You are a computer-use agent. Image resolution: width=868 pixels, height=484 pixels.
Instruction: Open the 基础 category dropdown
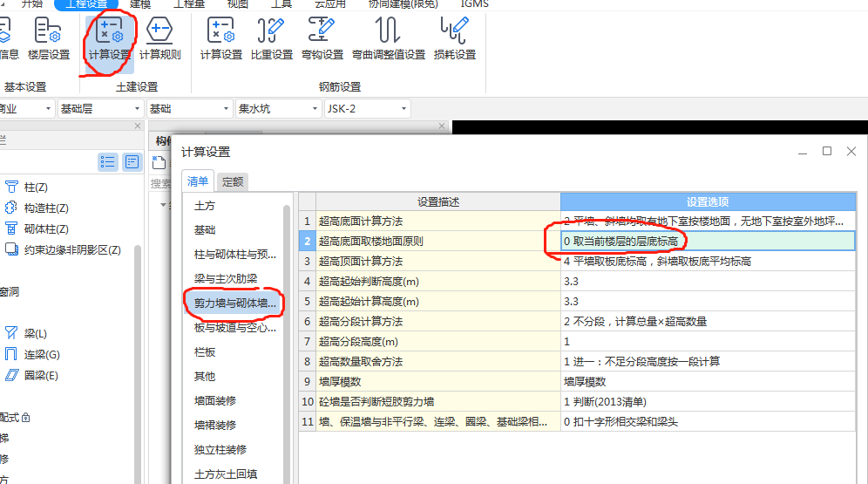pos(189,108)
